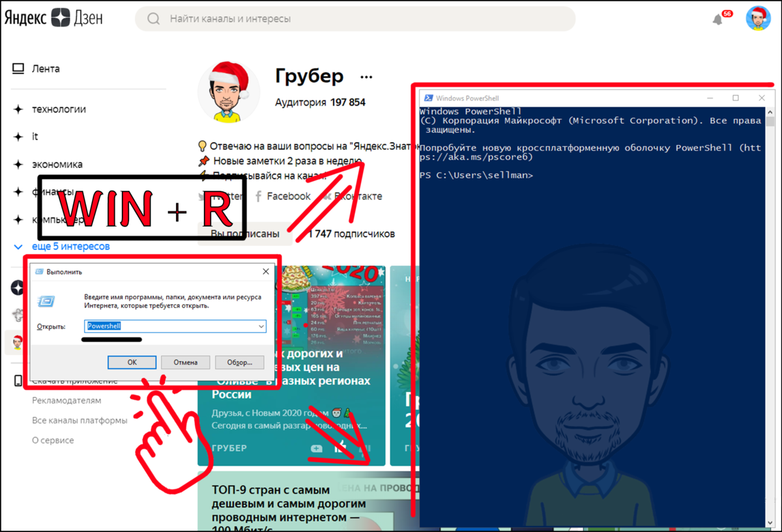This screenshot has width=782, height=532.
Task: Click the PowerShell window title icon
Action: (428, 98)
